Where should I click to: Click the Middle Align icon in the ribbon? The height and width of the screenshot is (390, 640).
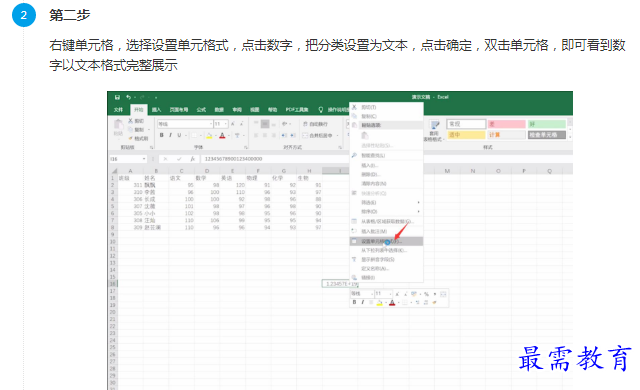tap(265, 124)
